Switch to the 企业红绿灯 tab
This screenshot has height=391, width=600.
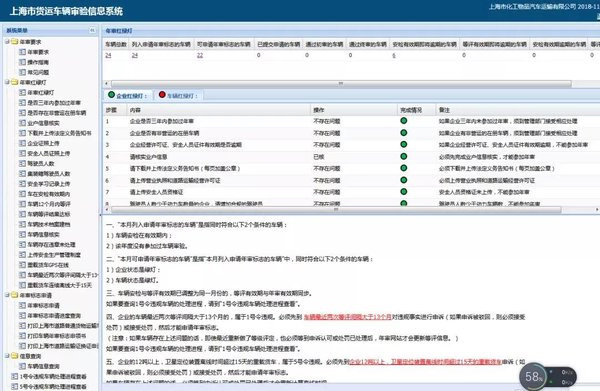coord(128,95)
